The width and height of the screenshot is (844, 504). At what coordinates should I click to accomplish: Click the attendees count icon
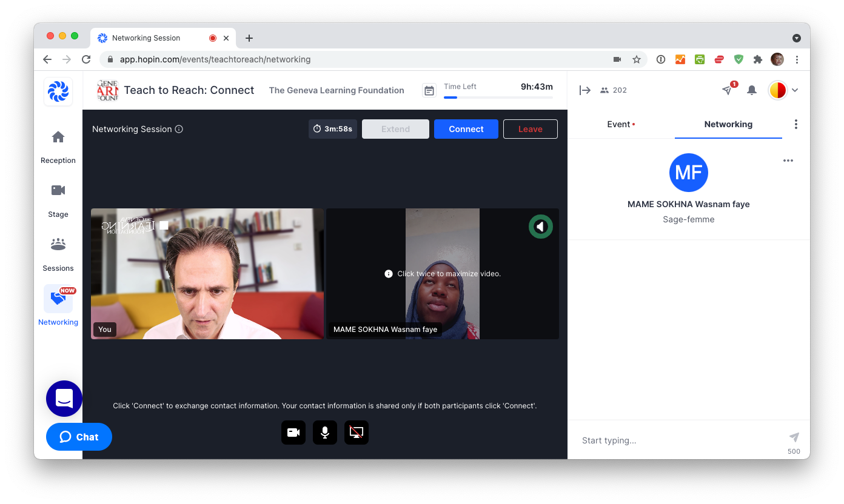tap(605, 90)
